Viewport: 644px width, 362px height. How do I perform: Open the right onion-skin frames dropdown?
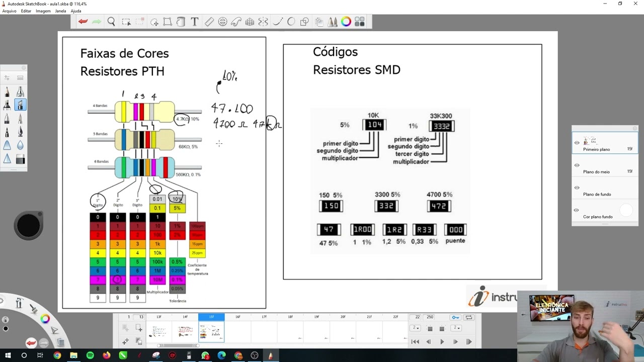tap(456, 328)
